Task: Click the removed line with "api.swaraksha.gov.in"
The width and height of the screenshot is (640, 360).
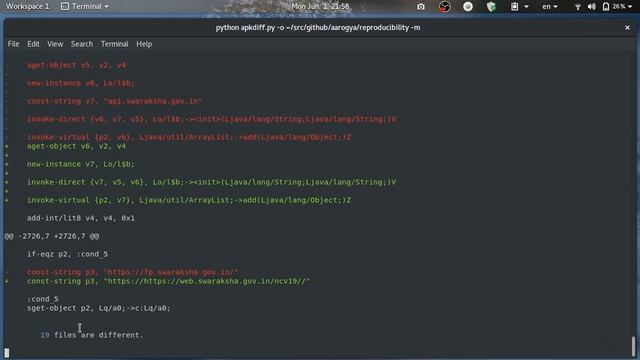Action: click(115, 101)
